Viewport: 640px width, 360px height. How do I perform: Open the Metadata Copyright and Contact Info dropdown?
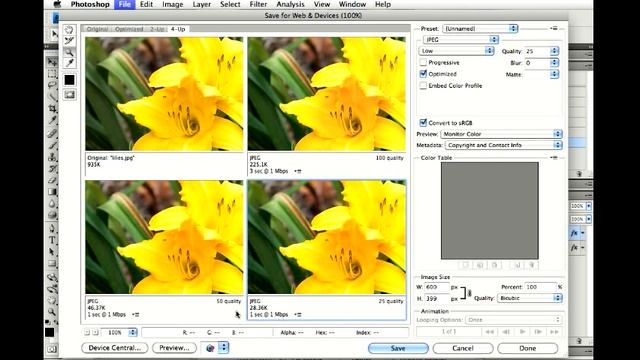[503, 145]
